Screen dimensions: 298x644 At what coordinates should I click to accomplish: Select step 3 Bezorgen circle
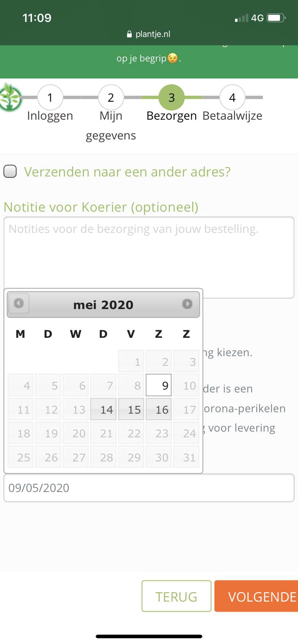(x=172, y=97)
